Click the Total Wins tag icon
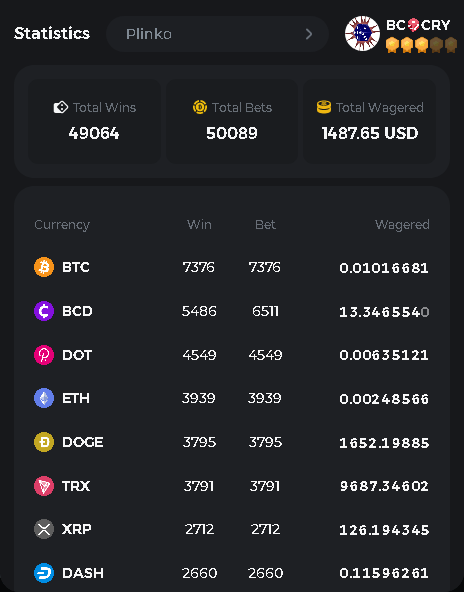The height and width of the screenshot is (592, 464). click(60, 108)
